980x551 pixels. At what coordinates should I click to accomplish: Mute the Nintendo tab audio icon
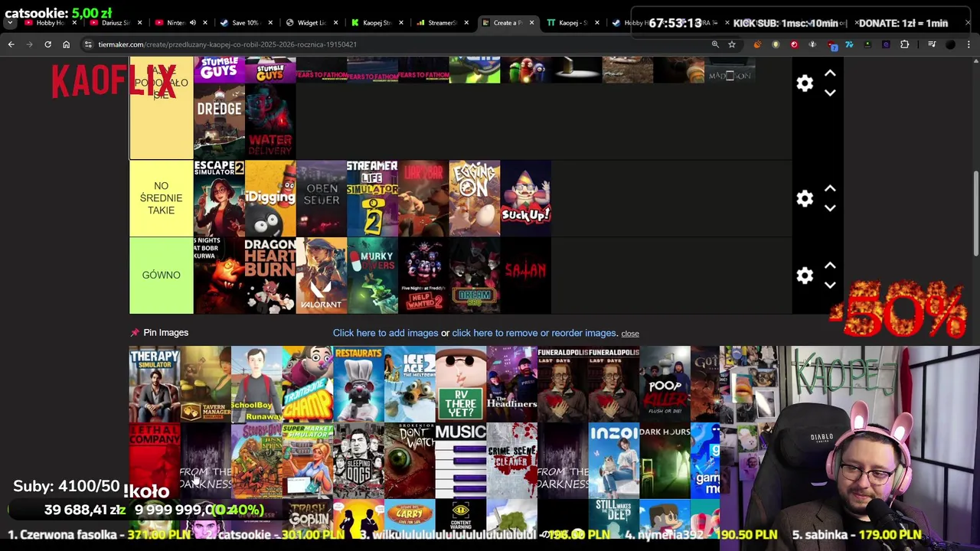193,23
